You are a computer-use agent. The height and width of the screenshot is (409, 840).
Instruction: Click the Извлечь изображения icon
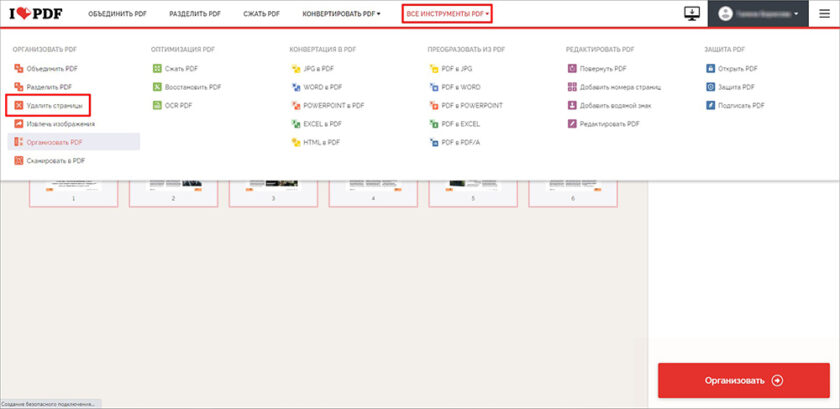tap(19, 124)
